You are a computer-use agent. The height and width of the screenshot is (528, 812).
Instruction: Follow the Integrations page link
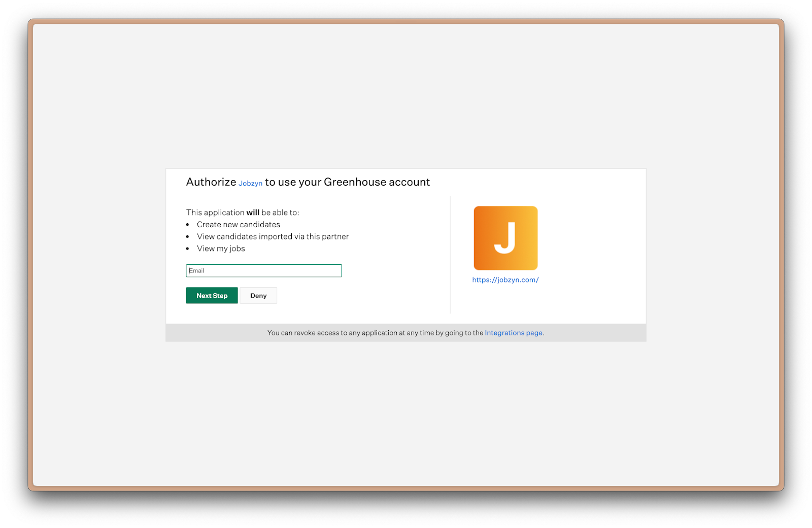pyautogui.click(x=514, y=333)
